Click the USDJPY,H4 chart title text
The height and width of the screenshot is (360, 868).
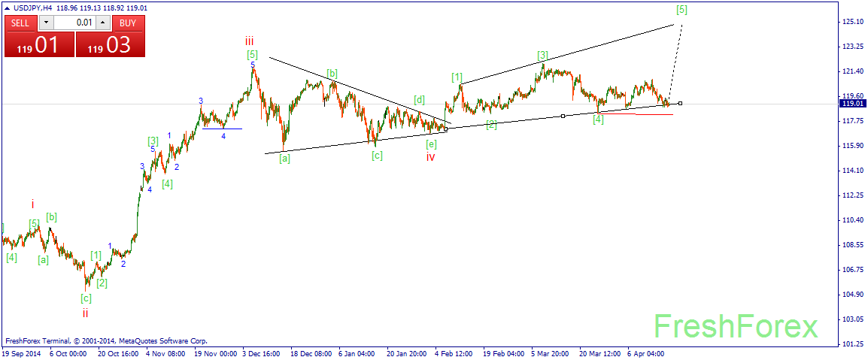click(x=32, y=8)
